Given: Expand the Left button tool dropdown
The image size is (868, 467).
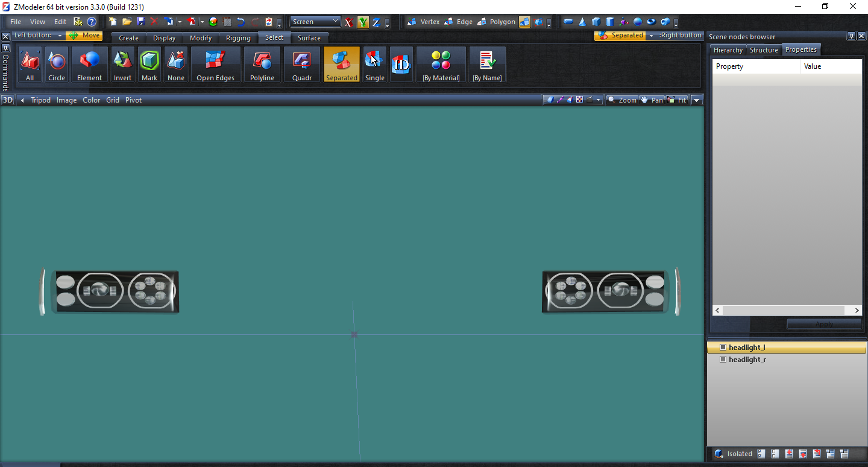Looking at the screenshot, I should (60, 36).
